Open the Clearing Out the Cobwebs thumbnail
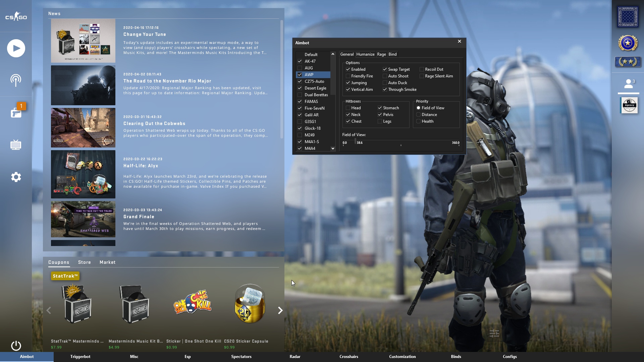Image resolution: width=644 pixels, height=362 pixels. (83, 128)
